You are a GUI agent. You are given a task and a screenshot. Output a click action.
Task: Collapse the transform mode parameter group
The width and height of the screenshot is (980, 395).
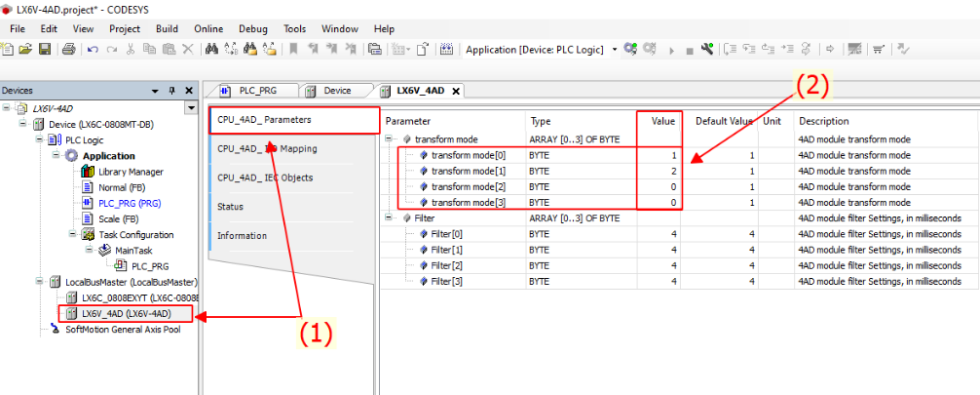[390, 139]
